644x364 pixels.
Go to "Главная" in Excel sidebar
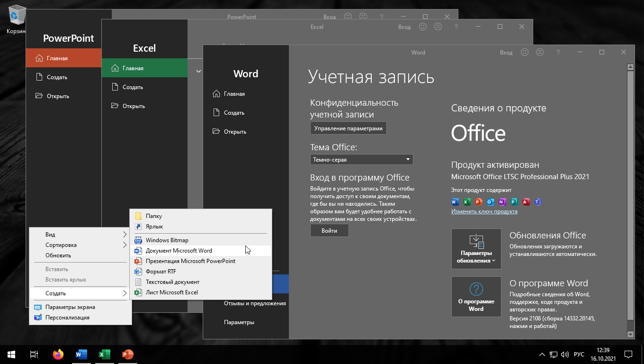[144, 68]
